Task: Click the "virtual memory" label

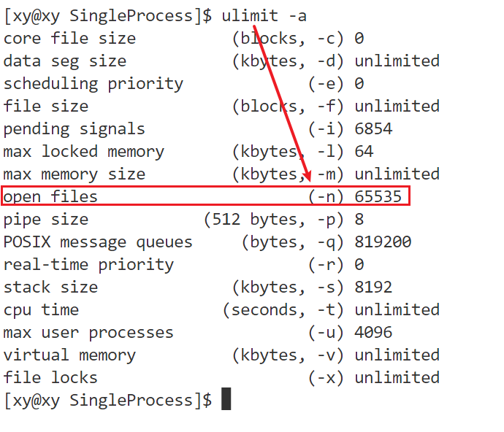Action: pyautogui.click(x=69, y=355)
